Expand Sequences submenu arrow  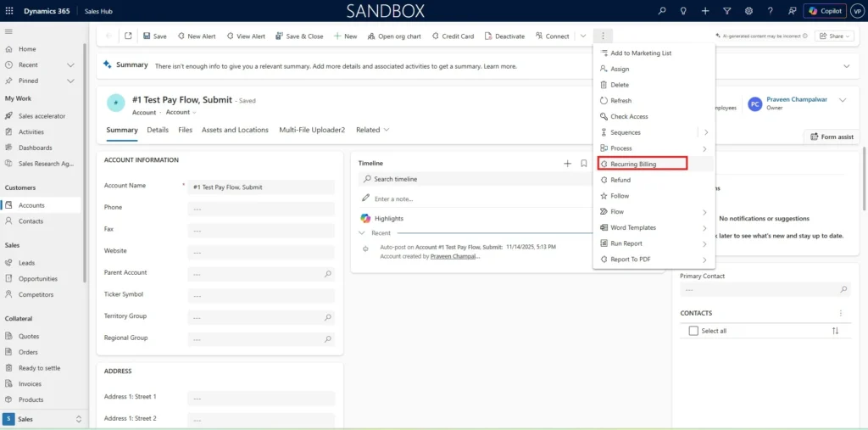[x=706, y=132]
